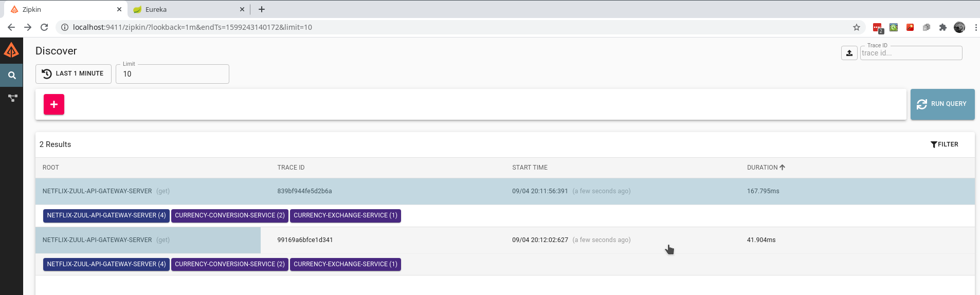Click CURRENCY-EXCHANGE-SERVICE (1) badge in the second trace

coord(346,264)
